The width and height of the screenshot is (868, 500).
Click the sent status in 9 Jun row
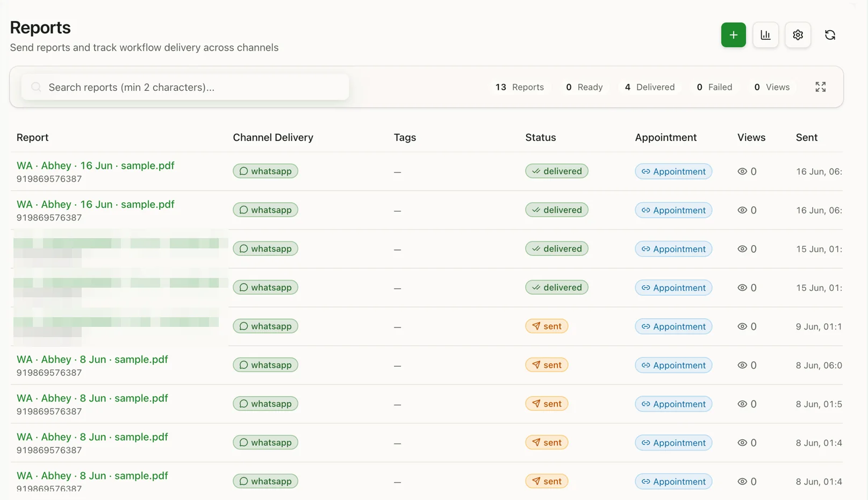click(547, 326)
